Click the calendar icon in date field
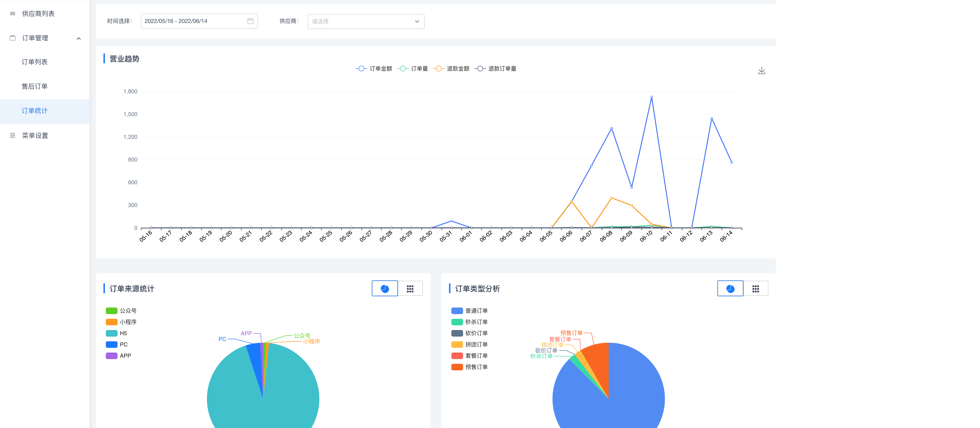The image size is (980, 428). [250, 21]
